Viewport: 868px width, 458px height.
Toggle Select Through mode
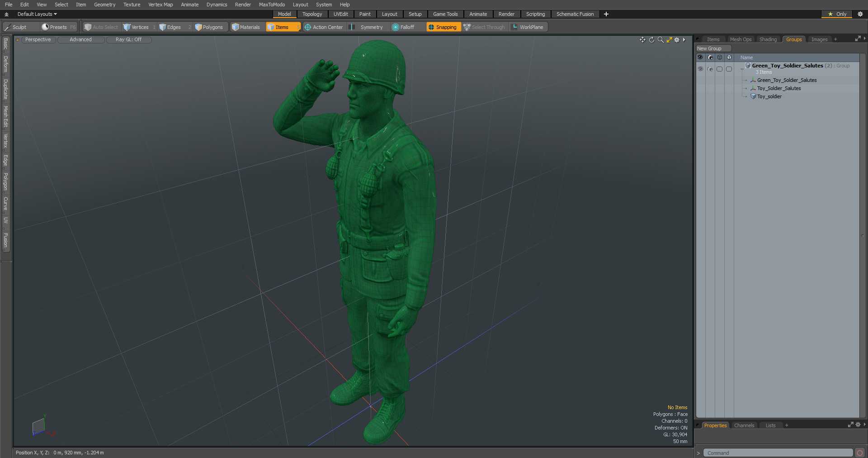pos(484,27)
